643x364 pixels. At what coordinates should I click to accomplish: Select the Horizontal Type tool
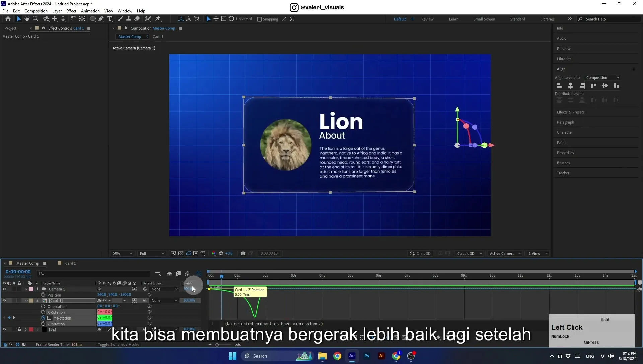coord(110,19)
